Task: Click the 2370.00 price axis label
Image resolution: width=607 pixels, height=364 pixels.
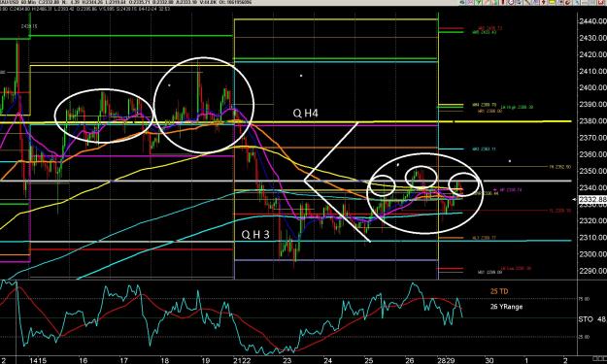Action: [x=592, y=138]
